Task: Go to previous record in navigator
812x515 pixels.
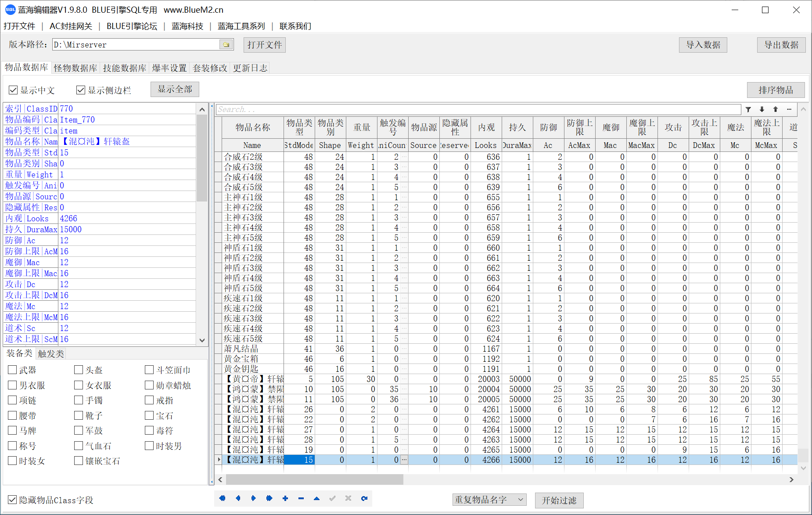Action: [238, 498]
